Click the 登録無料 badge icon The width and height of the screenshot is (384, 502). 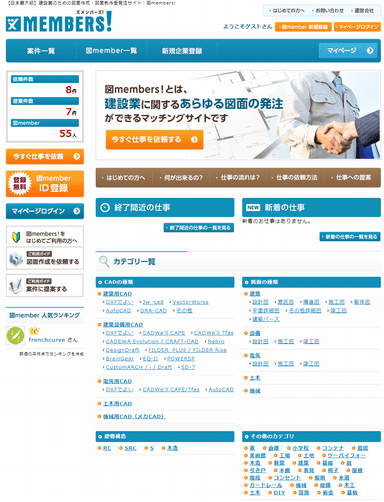click(20, 184)
